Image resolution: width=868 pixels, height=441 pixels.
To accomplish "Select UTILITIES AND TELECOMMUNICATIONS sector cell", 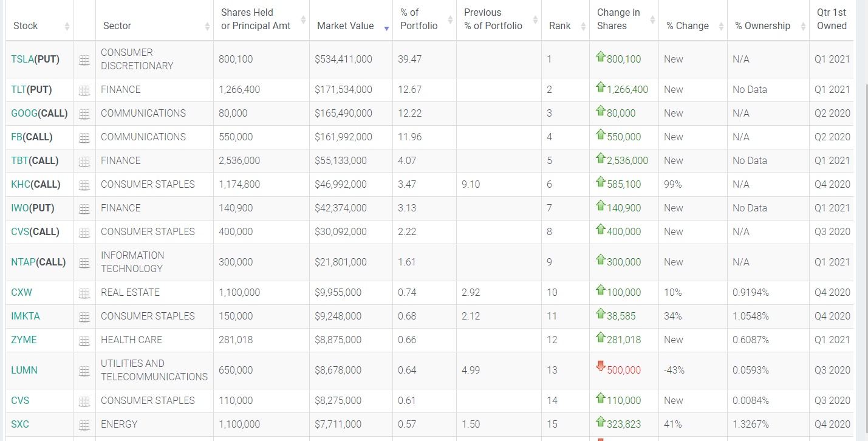I will (x=154, y=371).
